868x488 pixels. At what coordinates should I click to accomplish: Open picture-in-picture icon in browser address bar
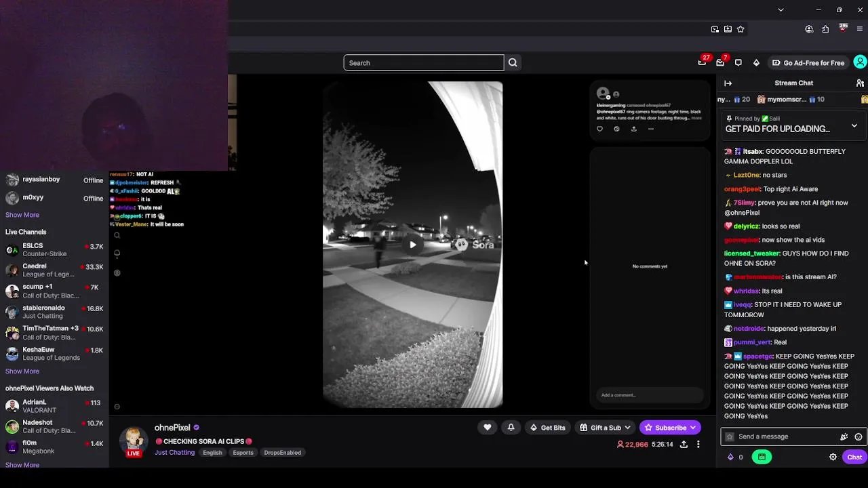pos(715,29)
